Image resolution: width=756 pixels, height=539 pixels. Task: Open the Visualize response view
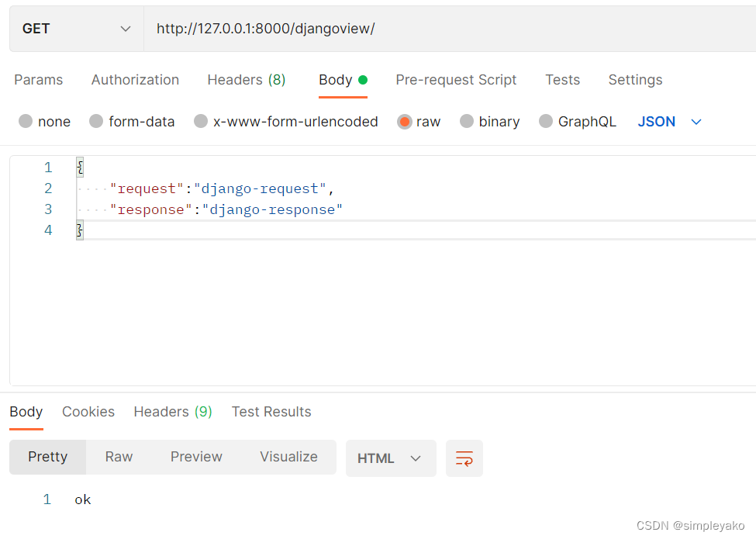click(x=288, y=457)
